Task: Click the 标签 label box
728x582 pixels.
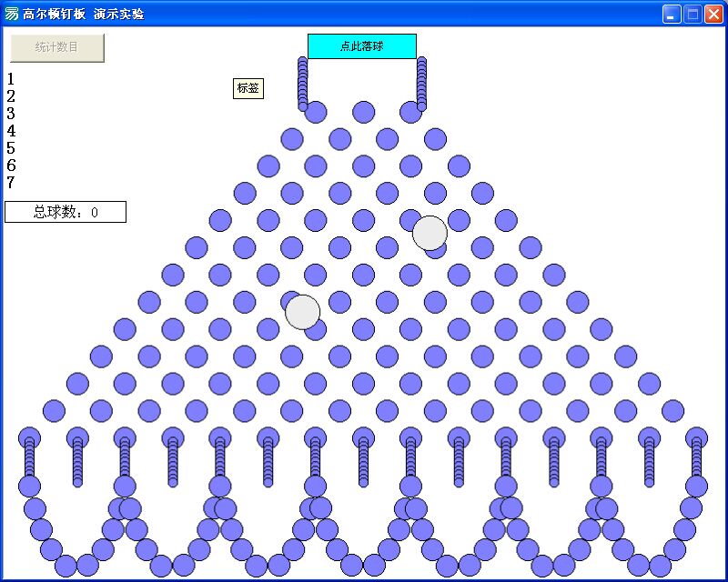Action: coord(248,88)
